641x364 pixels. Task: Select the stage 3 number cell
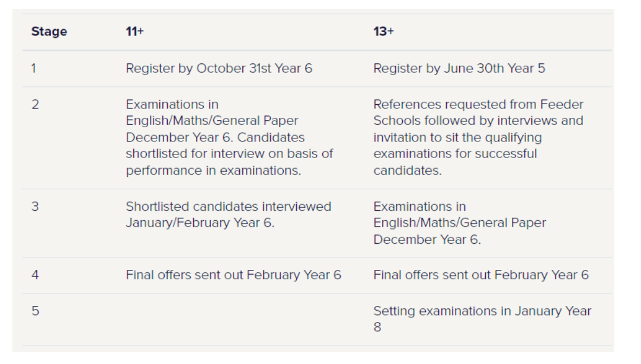coord(35,207)
